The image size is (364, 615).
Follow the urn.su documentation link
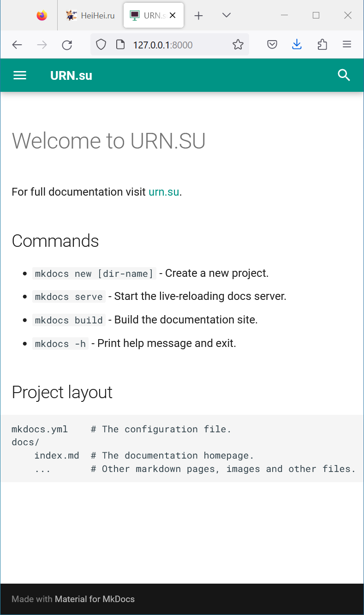point(164,192)
